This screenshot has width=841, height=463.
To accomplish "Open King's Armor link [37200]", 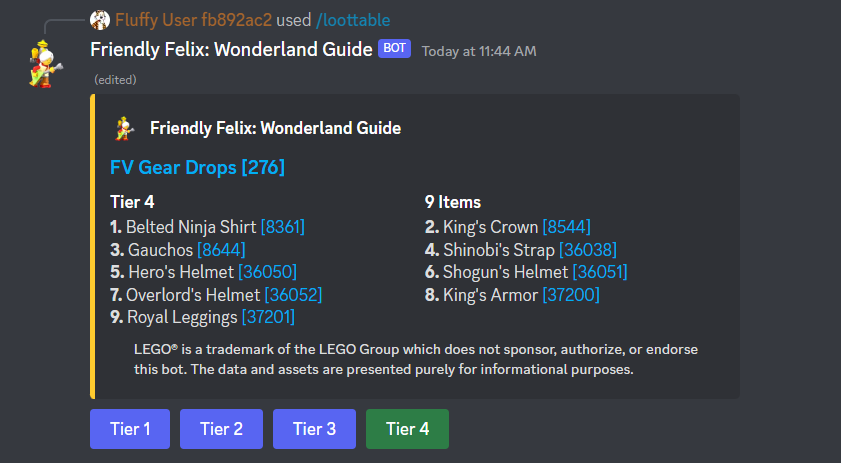I will click(x=571, y=294).
